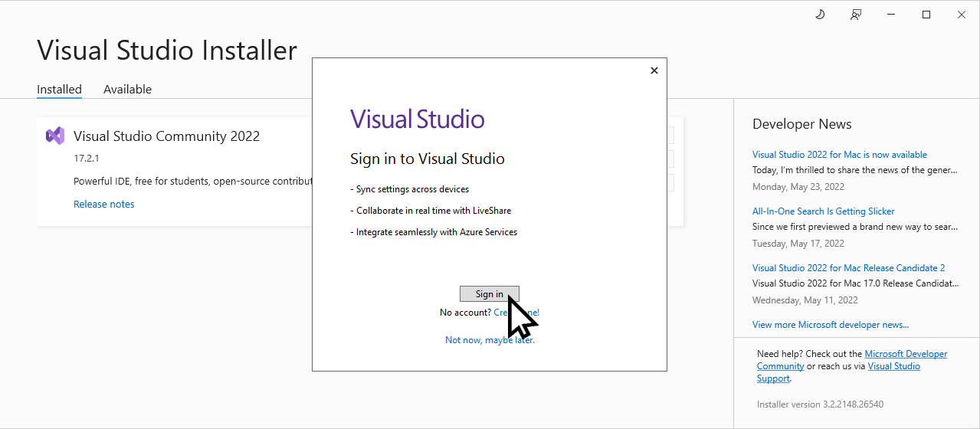Maximize the Visual Studio Installer window
Image resolution: width=980 pixels, height=429 pixels.
tap(926, 15)
